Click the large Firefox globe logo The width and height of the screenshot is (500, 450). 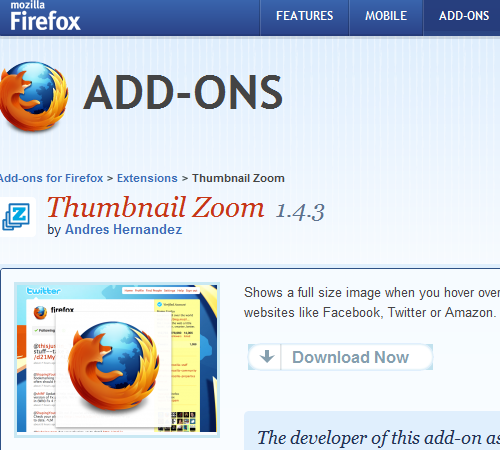34,96
